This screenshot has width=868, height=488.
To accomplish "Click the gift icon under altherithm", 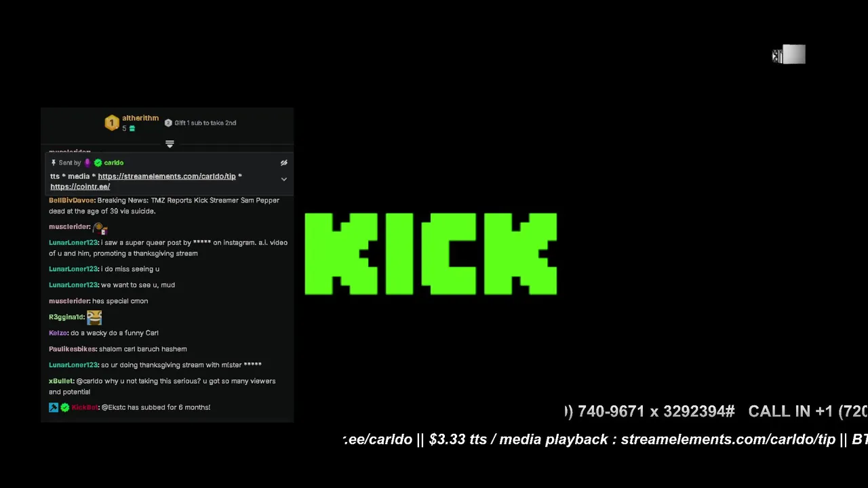I will 132,128.
